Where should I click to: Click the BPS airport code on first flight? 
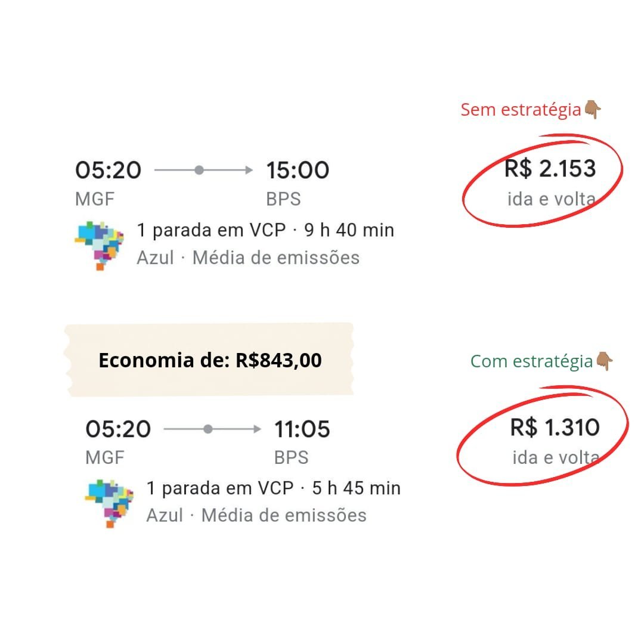(x=284, y=199)
